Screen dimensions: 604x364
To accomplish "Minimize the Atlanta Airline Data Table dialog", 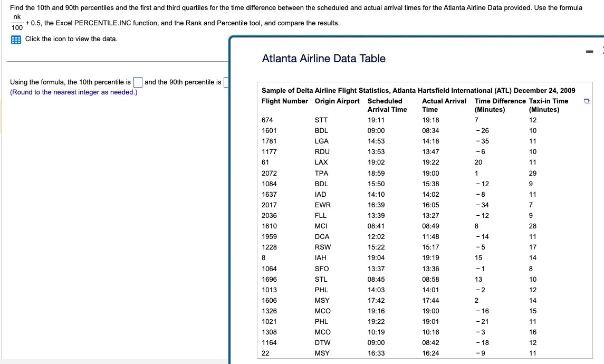I will tap(590, 52).
